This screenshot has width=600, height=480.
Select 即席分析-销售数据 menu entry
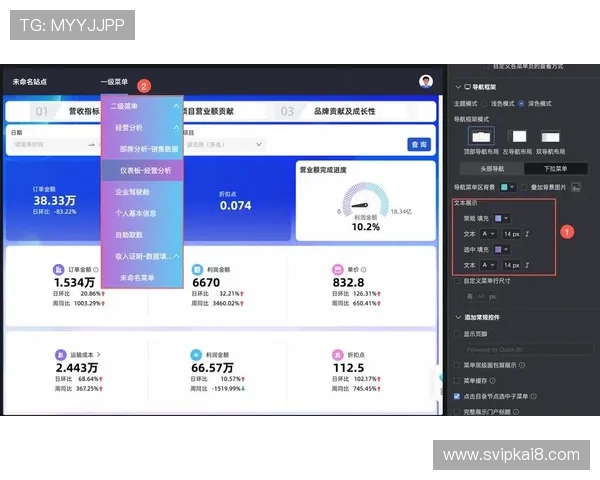coord(142,149)
